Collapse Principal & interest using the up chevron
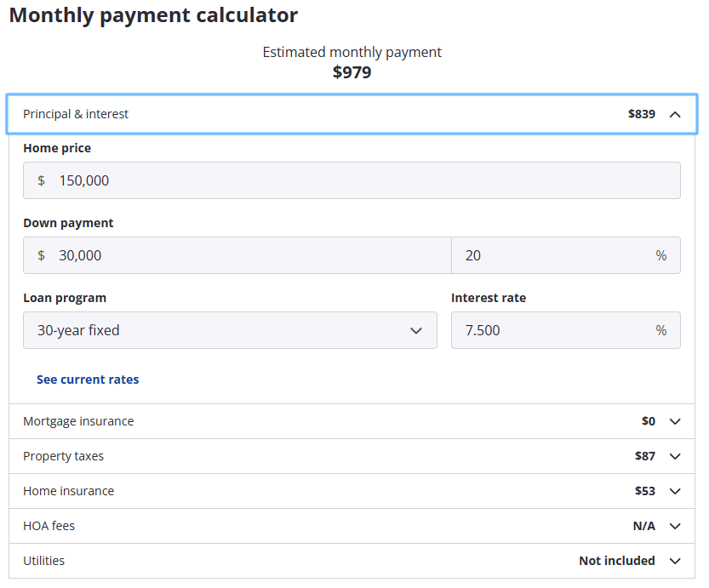709x588 pixels. click(x=675, y=114)
